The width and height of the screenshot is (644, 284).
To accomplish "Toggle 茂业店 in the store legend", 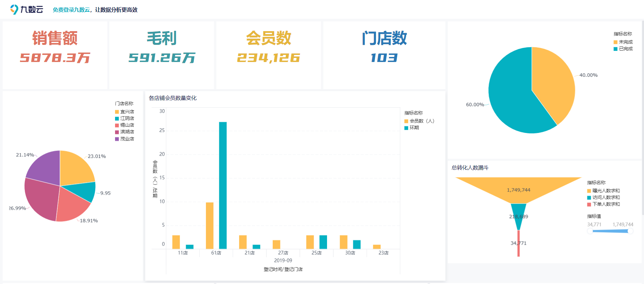I will 124,139.
